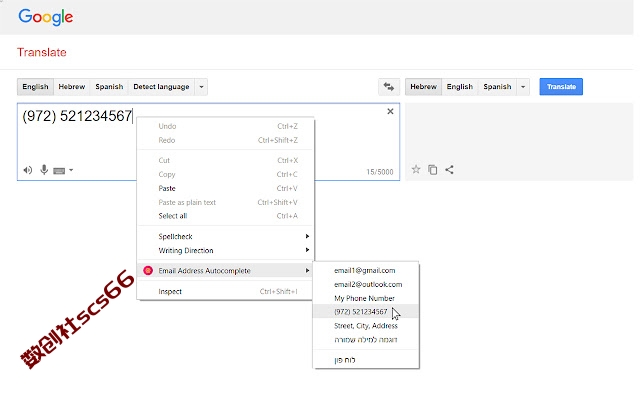Image resolution: width=640 pixels, height=400 pixels.
Task: Select My Phone Number entry
Action: click(366, 298)
